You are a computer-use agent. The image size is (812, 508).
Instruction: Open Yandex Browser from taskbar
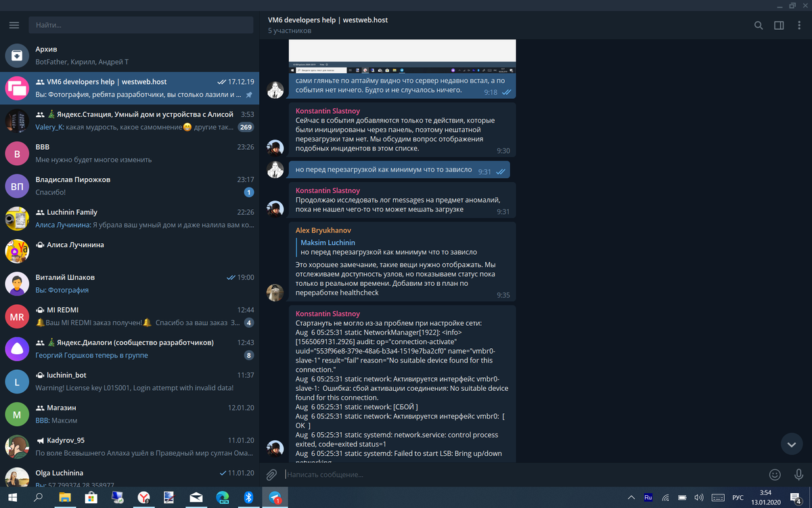click(143, 498)
